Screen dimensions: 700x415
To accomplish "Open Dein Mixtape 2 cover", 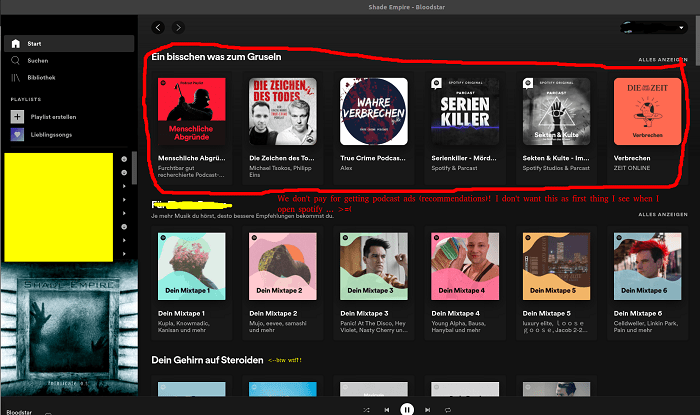I will point(283,266).
